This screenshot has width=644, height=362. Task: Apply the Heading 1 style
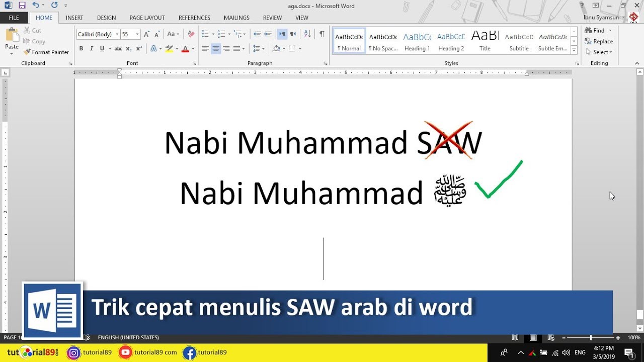click(417, 41)
